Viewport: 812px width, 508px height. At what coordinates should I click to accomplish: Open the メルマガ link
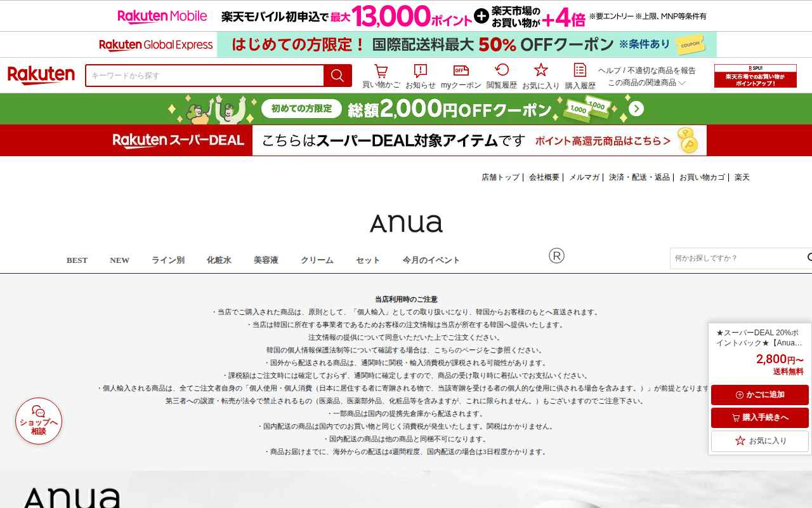(584, 177)
